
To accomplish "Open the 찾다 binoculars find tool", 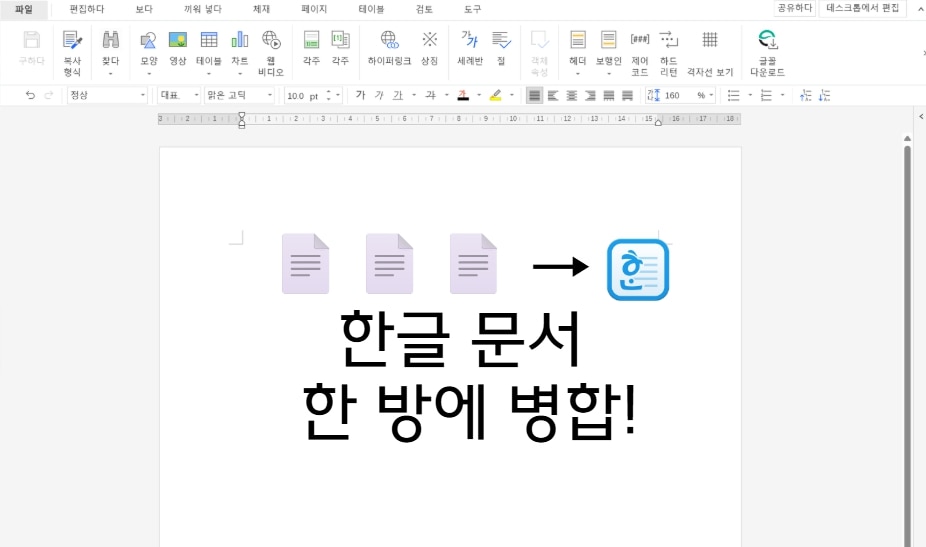I will tap(110, 40).
